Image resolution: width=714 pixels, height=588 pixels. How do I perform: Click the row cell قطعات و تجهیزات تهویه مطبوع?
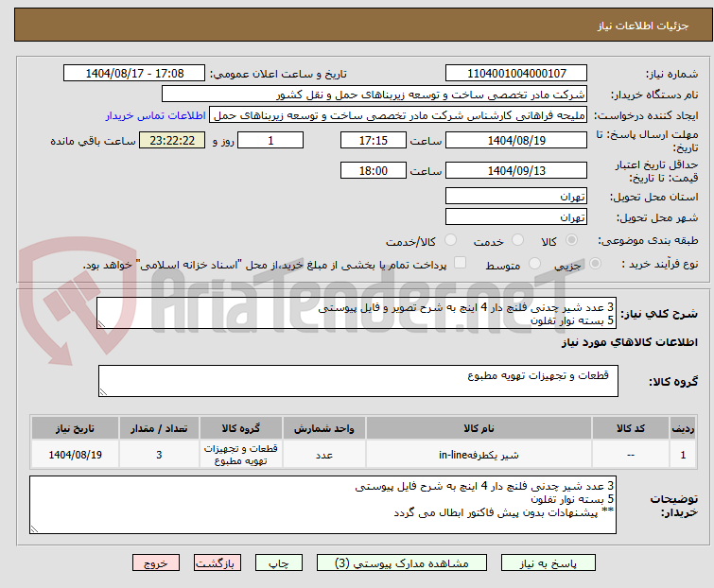(240, 454)
